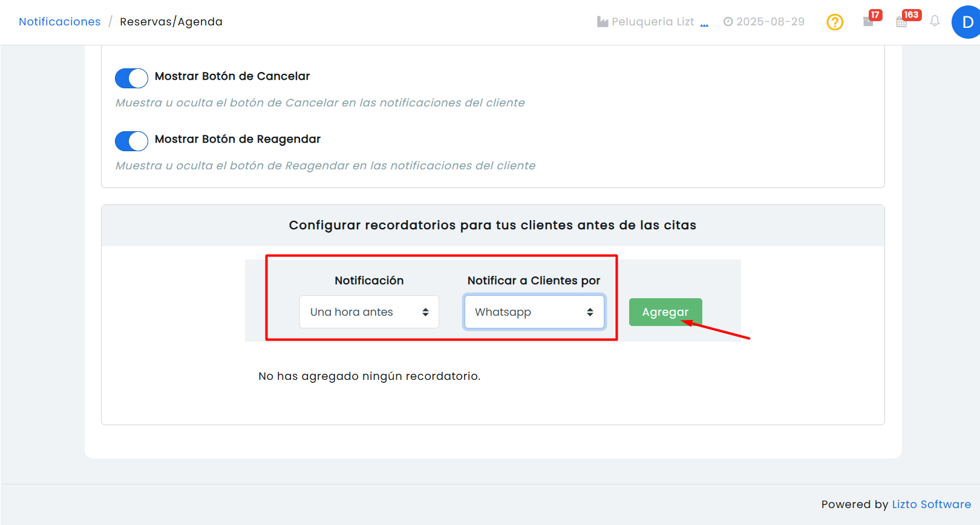Click the clock icon next to 2025-08-29
The image size is (980, 525).
(728, 22)
